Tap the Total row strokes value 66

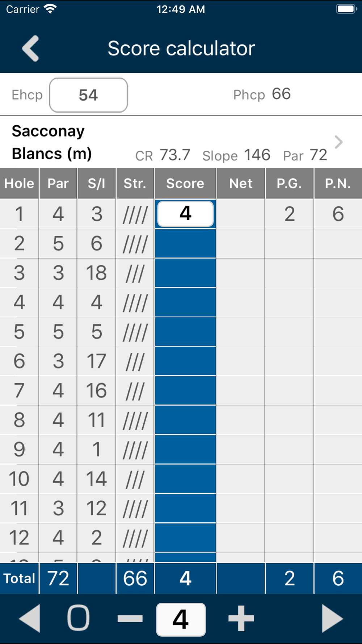(x=135, y=578)
